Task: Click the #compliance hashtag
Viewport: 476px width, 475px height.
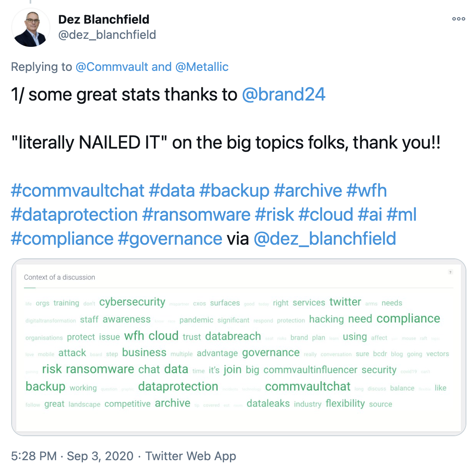Action: pos(62,239)
